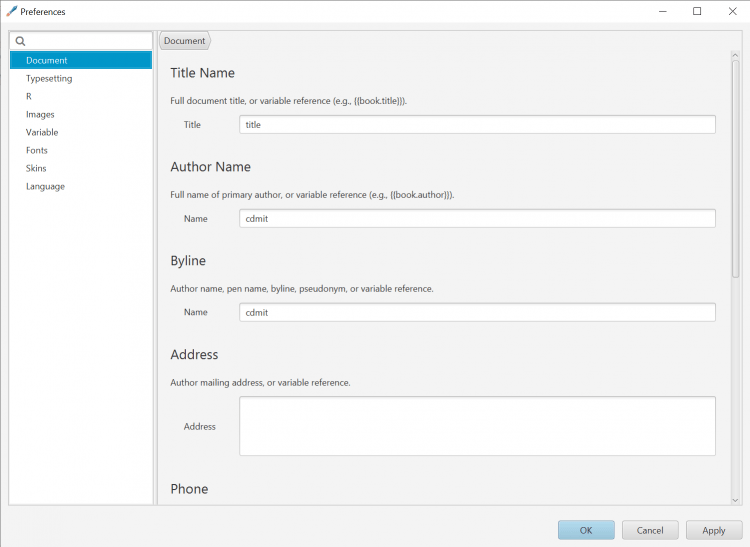Image resolution: width=750 pixels, height=547 pixels.
Task: Select Document in the category list
Action: click(x=47, y=60)
